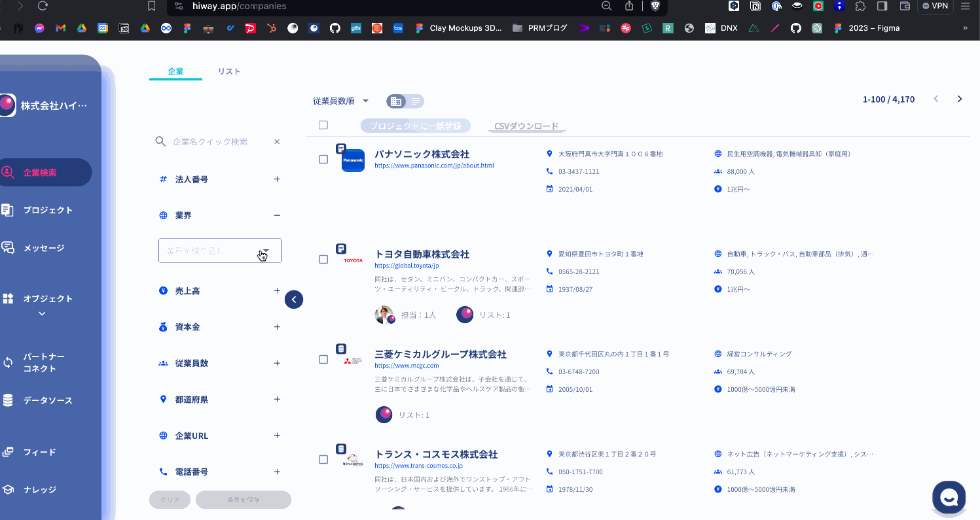Collapse the 業界 filter section
The width and height of the screenshot is (980, 520).
click(277, 215)
